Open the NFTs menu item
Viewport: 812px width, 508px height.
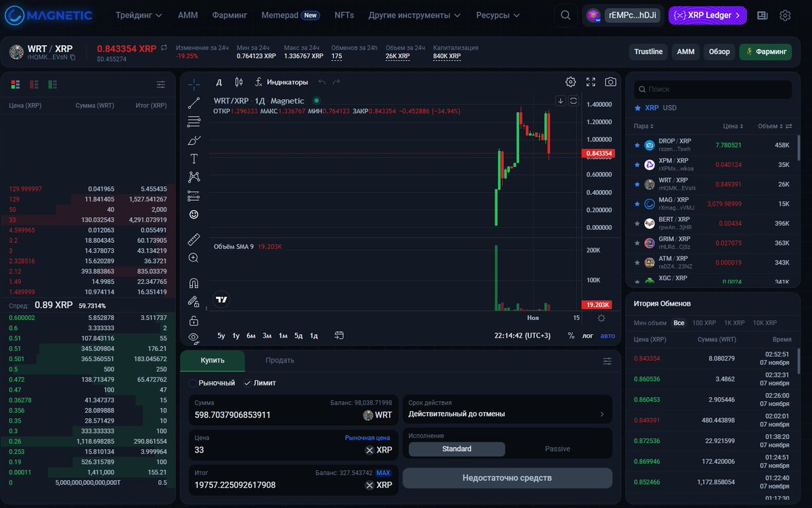(344, 15)
